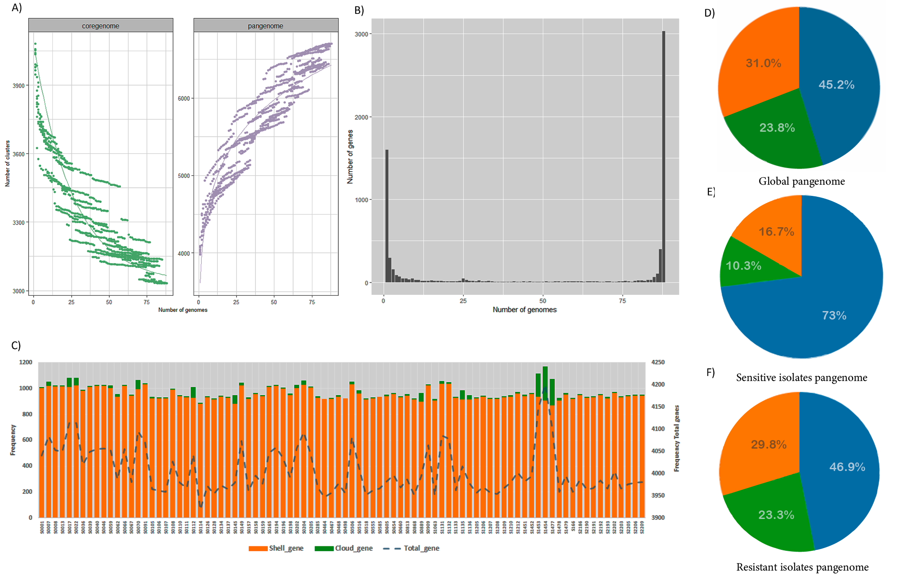Click the Sensitive isolates pangenome caption
The width and height of the screenshot is (911, 588).
(x=802, y=378)
